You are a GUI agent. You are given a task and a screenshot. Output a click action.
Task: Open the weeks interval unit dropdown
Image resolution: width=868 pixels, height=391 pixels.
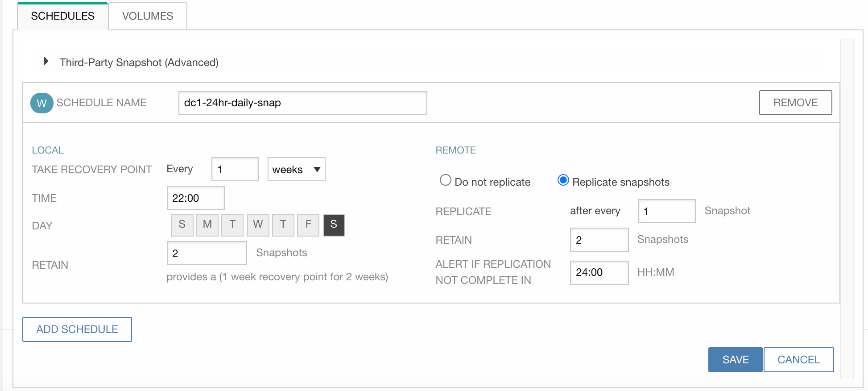[296, 169]
